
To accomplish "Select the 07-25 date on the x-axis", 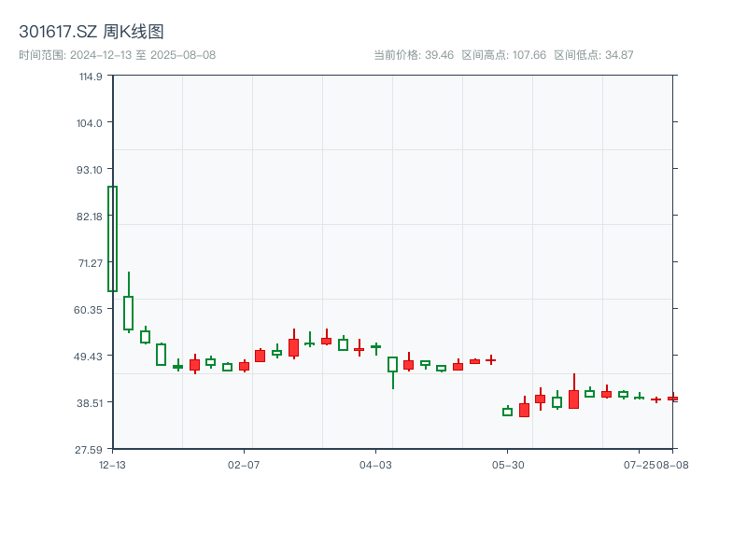I will tap(638, 464).
